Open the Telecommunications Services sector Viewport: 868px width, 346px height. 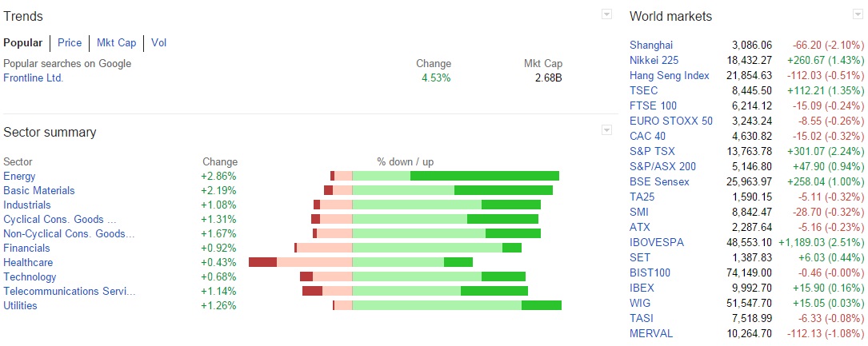pos(69,292)
